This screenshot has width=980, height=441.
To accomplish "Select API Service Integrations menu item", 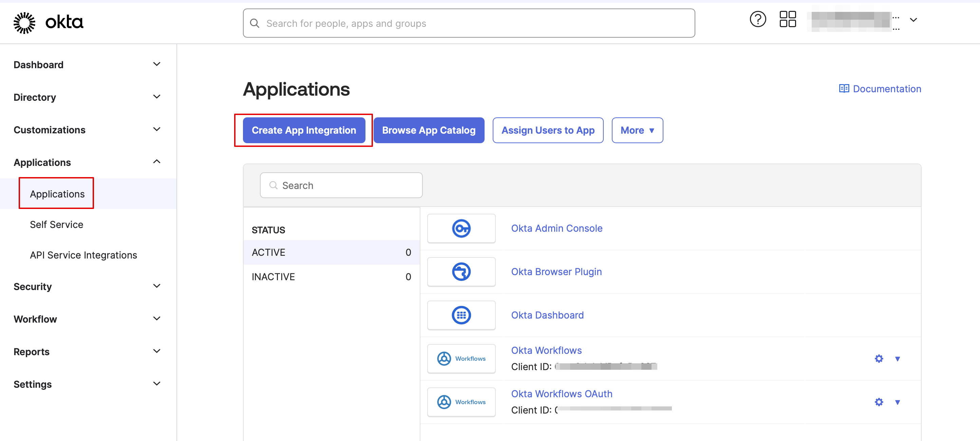I will point(83,255).
